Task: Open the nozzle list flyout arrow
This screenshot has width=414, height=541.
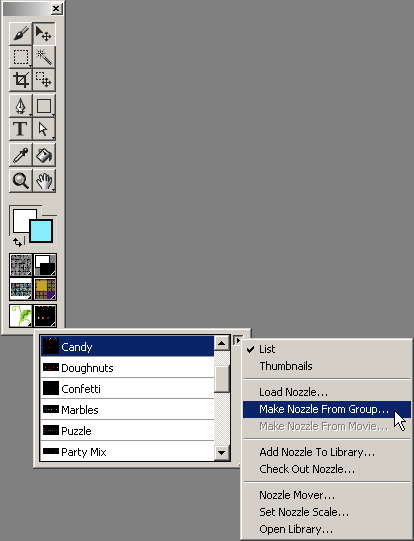Action: (237, 341)
